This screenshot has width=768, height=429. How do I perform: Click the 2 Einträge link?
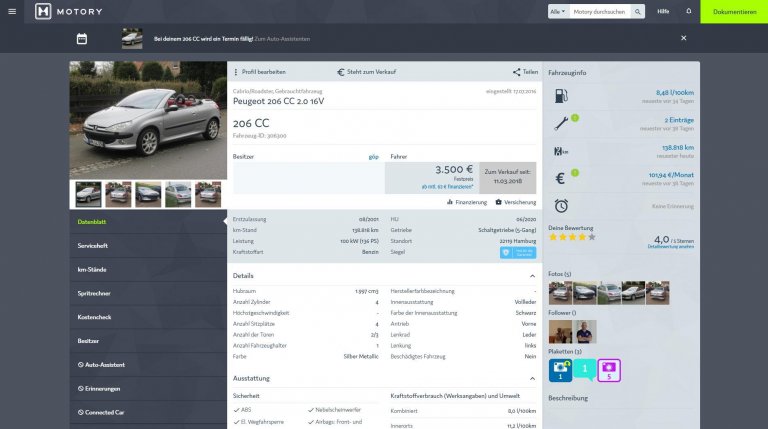pyautogui.click(x=679, y=120)
